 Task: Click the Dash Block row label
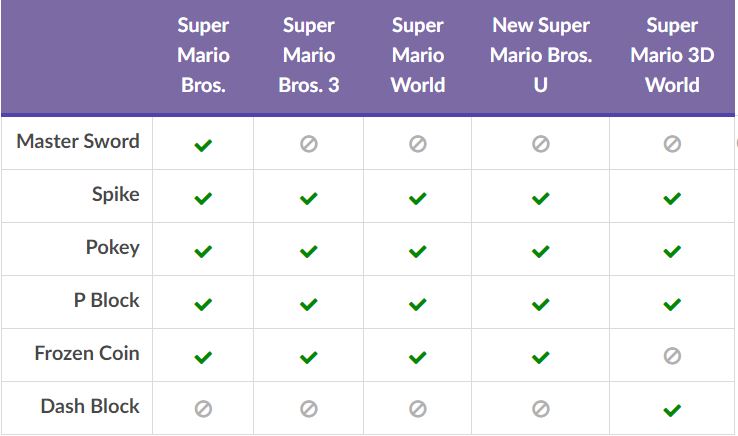(x=90, y=406)
